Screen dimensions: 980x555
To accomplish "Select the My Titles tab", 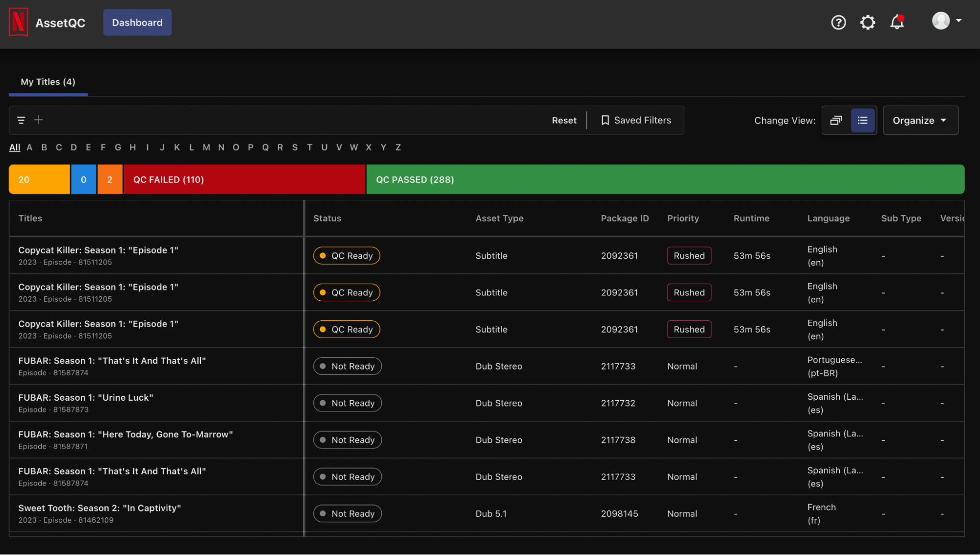I will [x=47, y=82].
